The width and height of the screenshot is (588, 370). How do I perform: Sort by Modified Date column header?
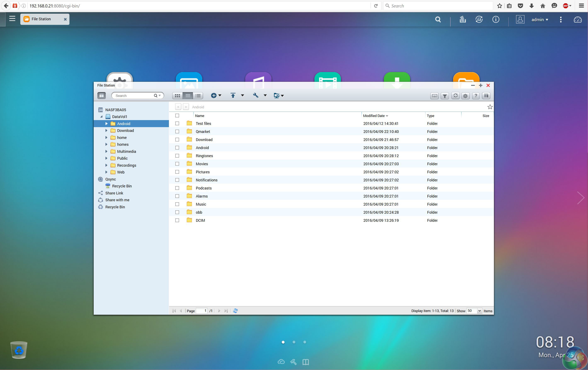[374, 116]
